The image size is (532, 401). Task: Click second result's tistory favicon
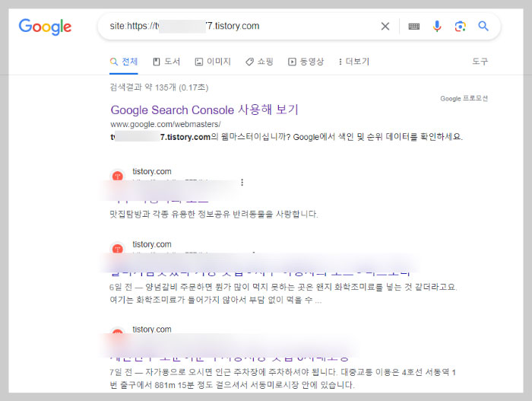coord(118,248)
